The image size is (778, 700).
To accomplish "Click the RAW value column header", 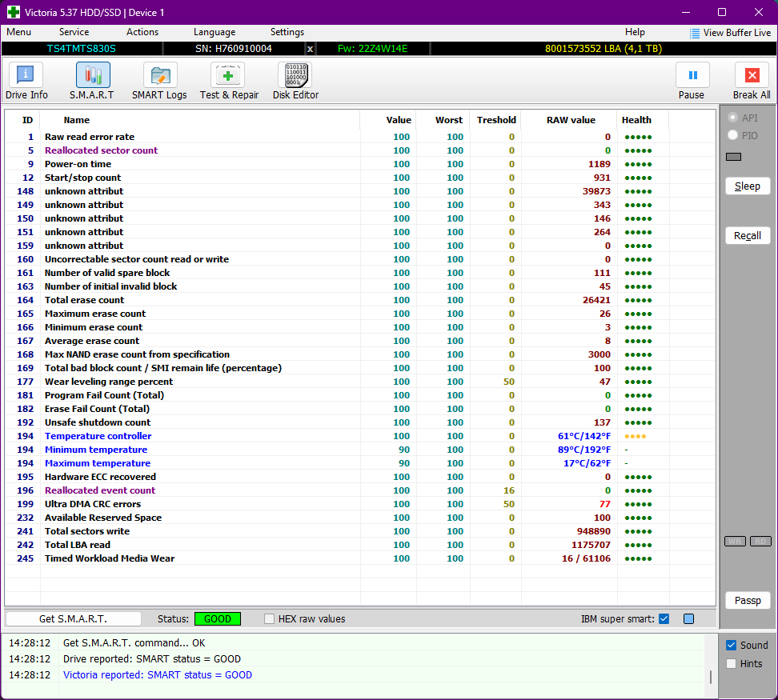I will (571, 120).
